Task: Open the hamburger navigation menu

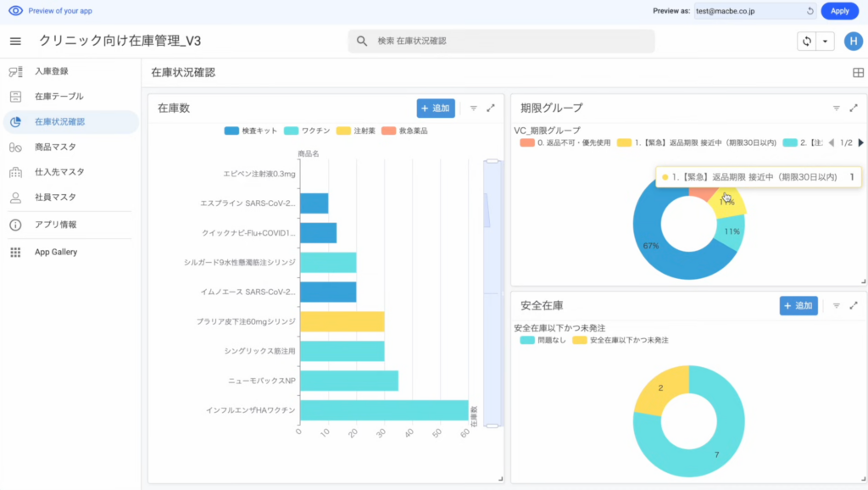Action: pyautogui.click(x=15, y=42)
